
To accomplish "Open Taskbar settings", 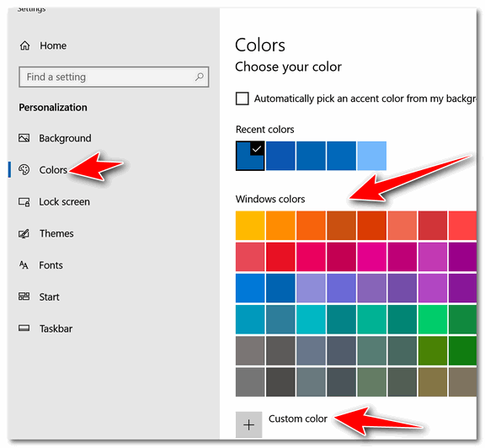I will coord(56,328).
